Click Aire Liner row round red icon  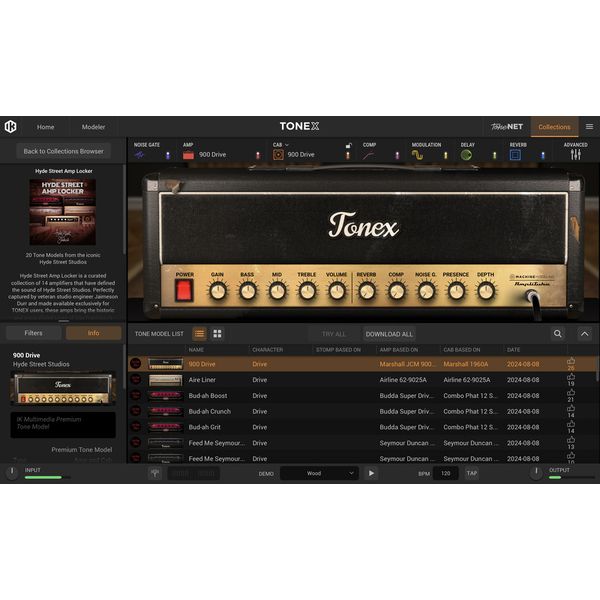(135, 380)
